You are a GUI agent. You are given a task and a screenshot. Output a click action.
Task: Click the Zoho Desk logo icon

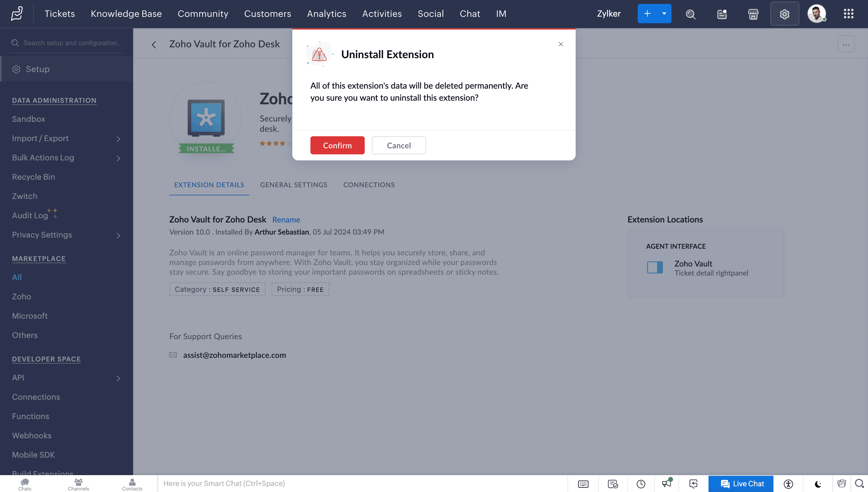click(x=17, y=14)
